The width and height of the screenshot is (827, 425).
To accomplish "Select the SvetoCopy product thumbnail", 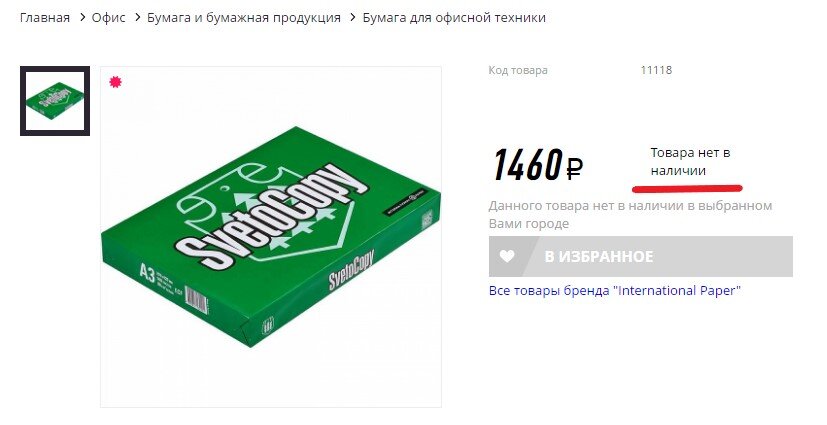I will 55,101.
